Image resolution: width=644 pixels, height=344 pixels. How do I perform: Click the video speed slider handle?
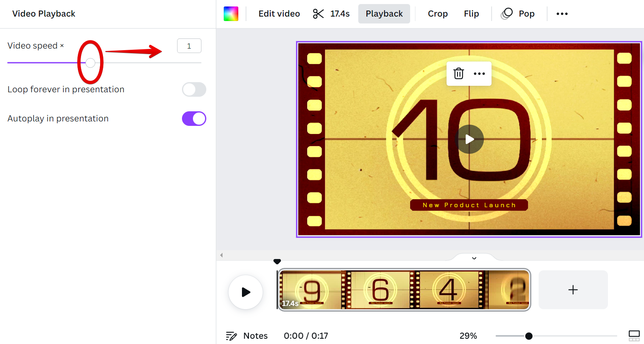tap(90, 63)
